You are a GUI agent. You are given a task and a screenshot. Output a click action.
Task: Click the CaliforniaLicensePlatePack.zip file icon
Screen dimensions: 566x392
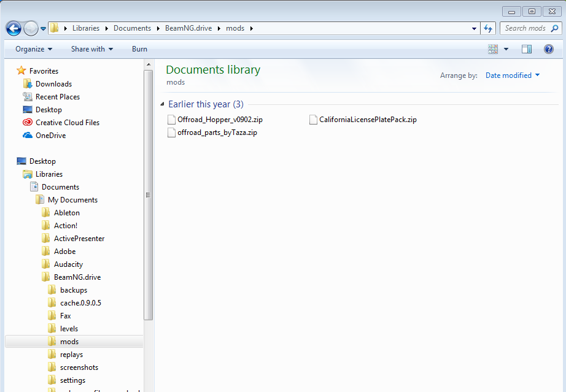313,120
